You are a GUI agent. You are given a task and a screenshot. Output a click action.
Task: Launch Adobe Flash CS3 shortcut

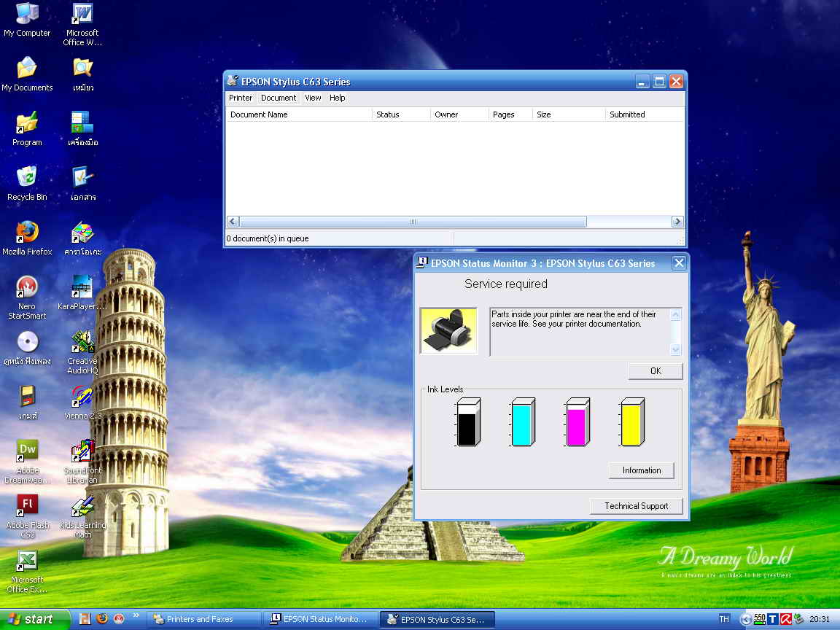[x=27, y=516]
